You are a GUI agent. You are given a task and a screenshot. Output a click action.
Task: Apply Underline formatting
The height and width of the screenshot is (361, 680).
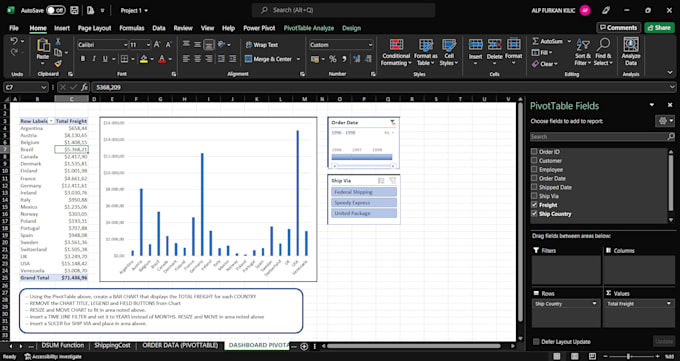pyautogui.click(x=105, y=59)
